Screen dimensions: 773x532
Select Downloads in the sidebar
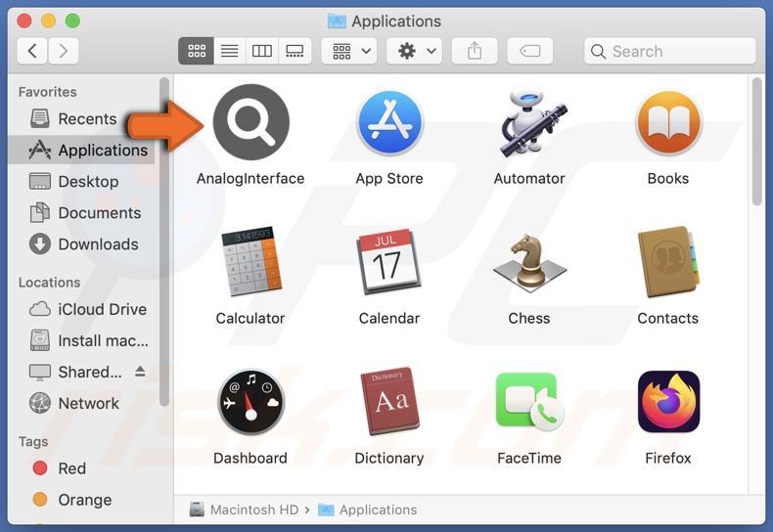98,244
